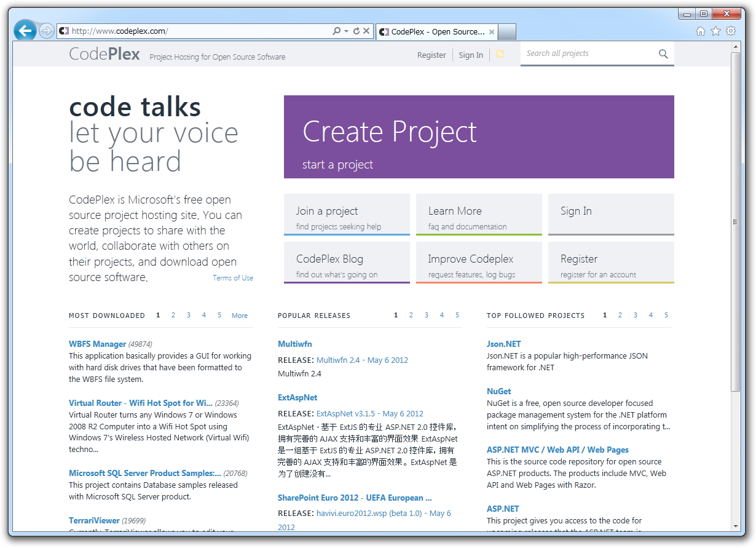Click the search magnifier in address bar
The width and height of the screenshot is (756, 548).
click(x=337, y=31)
